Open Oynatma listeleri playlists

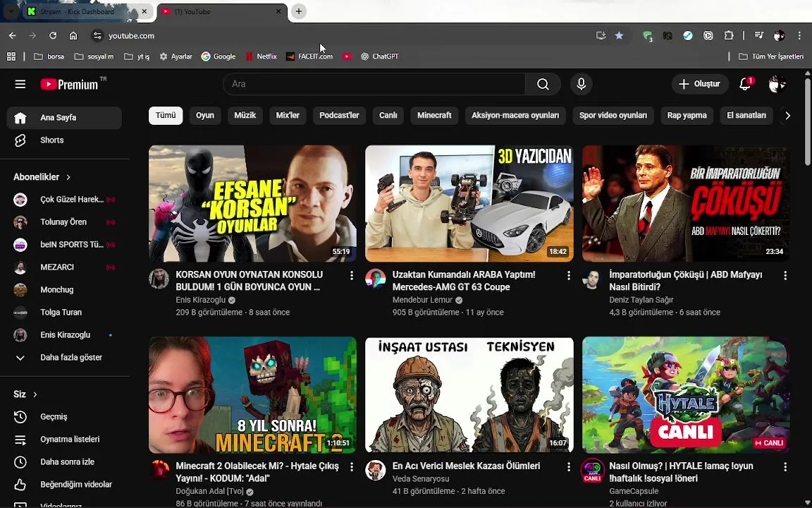click(x=64, y=440)
